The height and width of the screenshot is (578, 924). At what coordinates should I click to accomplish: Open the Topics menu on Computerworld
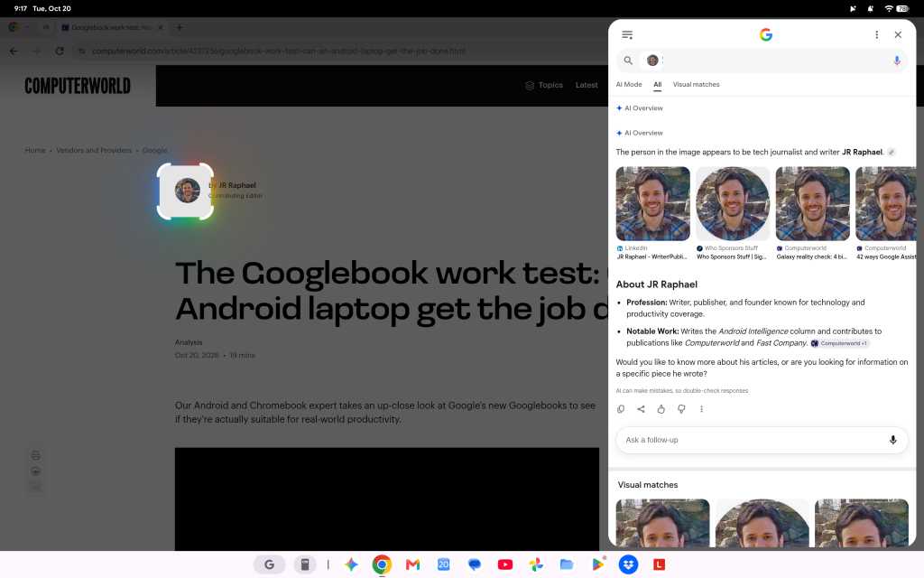(544, 86)
